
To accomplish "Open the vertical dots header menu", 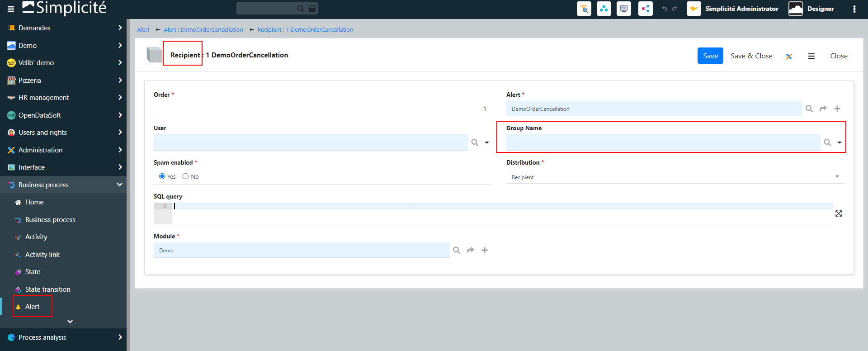I will pyautogui.click(x=854, y=9).
